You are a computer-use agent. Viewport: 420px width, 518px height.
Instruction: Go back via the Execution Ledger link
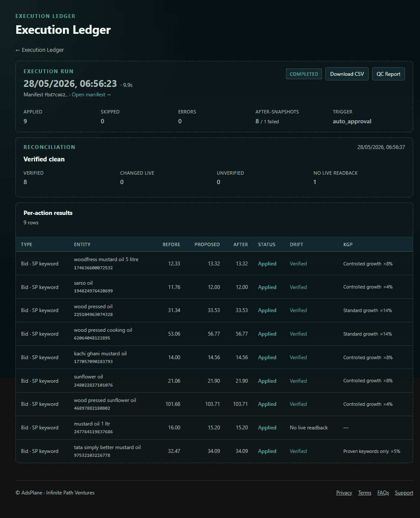pyautogui.click(x=40, y=50)
